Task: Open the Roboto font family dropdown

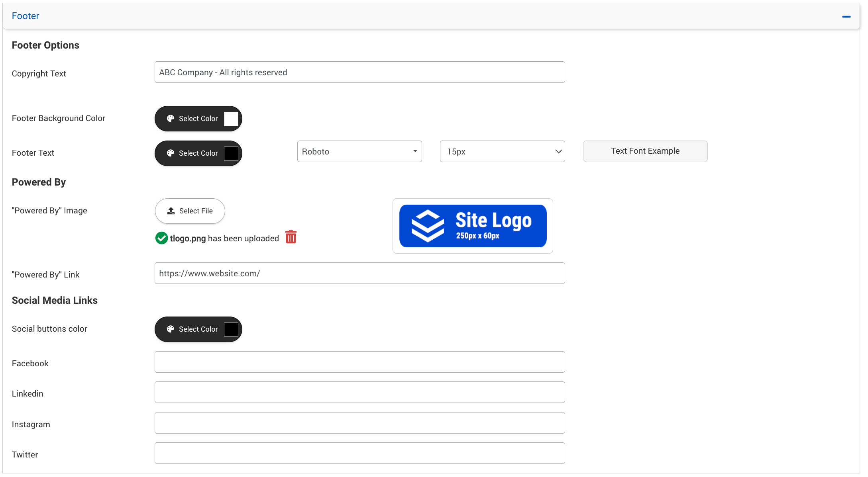Action: click(x=359, y=152)
